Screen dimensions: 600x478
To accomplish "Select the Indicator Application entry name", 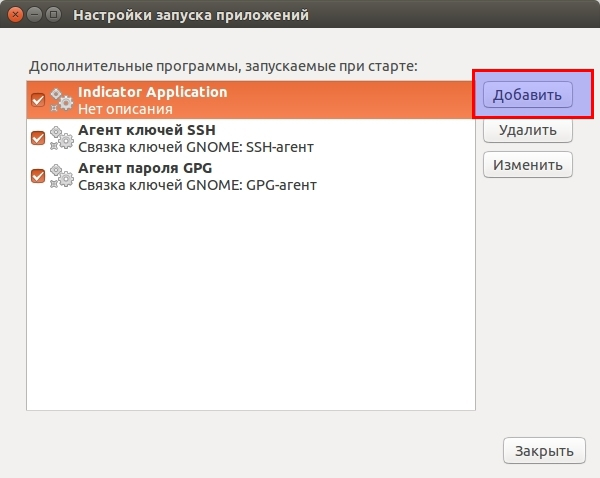I will click(x=152, y=92).
